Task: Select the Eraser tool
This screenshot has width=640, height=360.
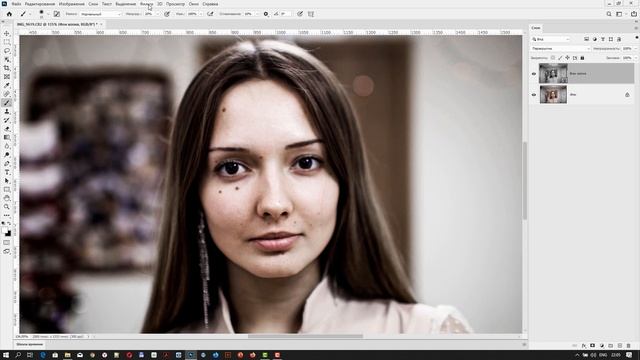Action: 7,129
